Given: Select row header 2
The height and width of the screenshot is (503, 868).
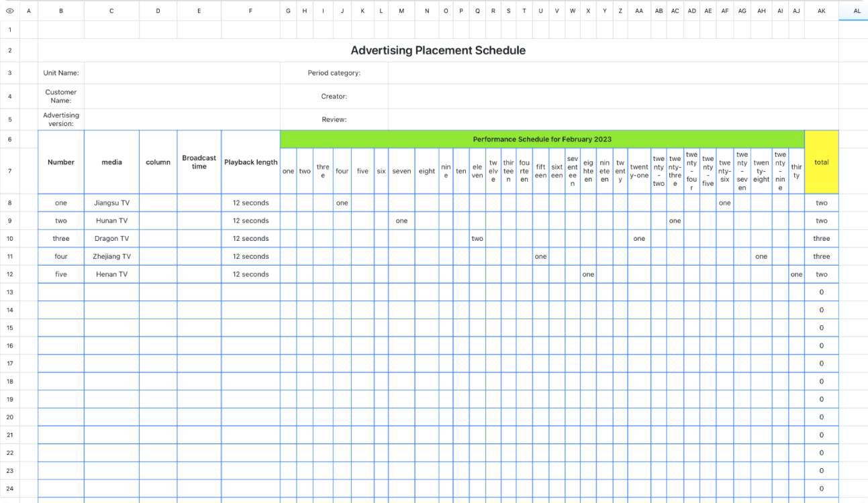Looking at the screenshot, I should [x=10, y=50].
